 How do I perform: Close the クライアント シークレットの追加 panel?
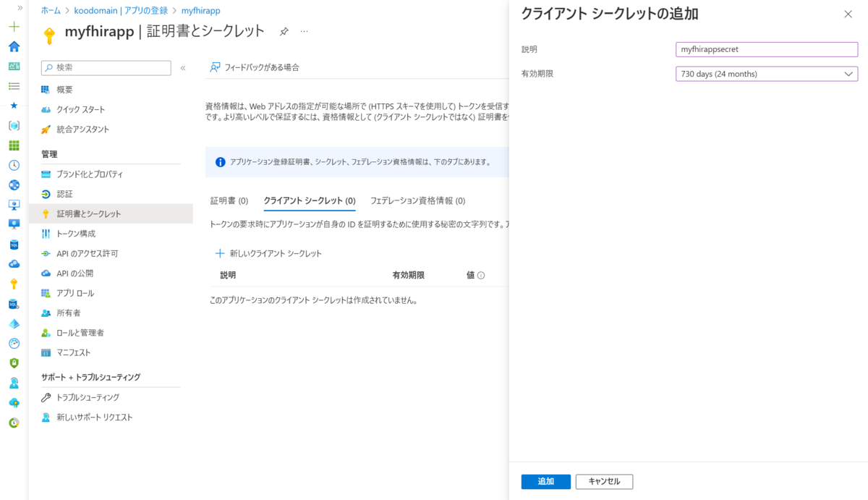(848, 14)
